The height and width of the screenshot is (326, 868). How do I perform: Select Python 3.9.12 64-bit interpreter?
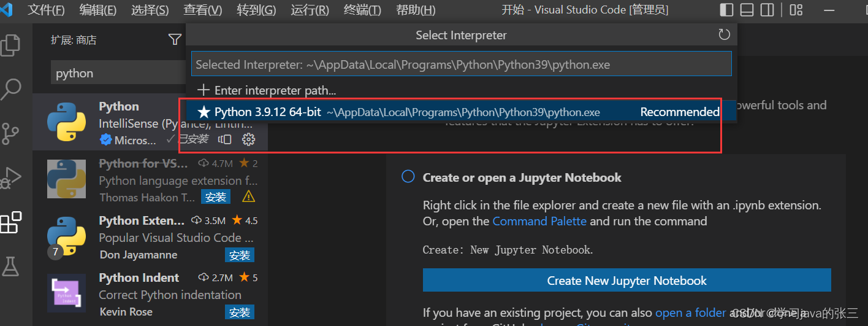point(461,112)
